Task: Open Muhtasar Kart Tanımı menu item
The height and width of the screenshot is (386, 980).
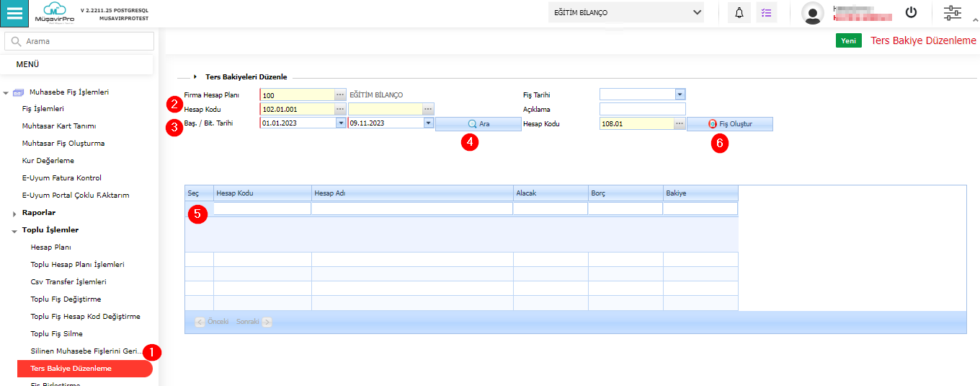Action: point(59,126)
